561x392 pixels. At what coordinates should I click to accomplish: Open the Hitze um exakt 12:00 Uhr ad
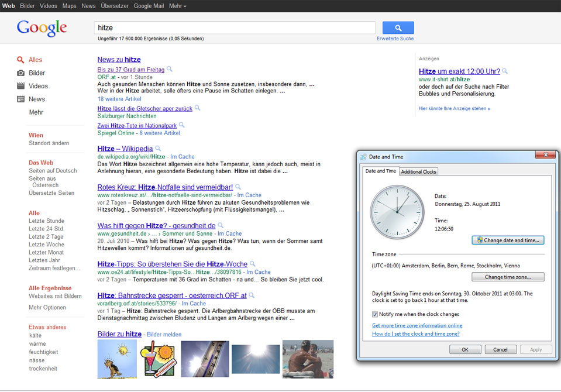459,71
